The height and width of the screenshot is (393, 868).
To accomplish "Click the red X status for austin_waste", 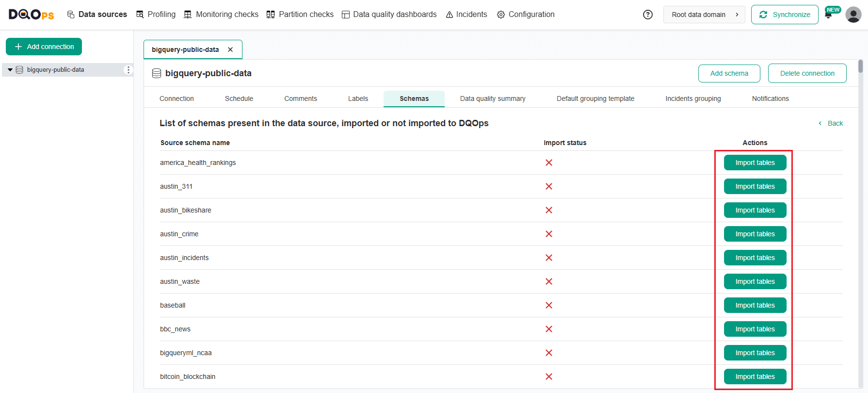I will point(549,281).
